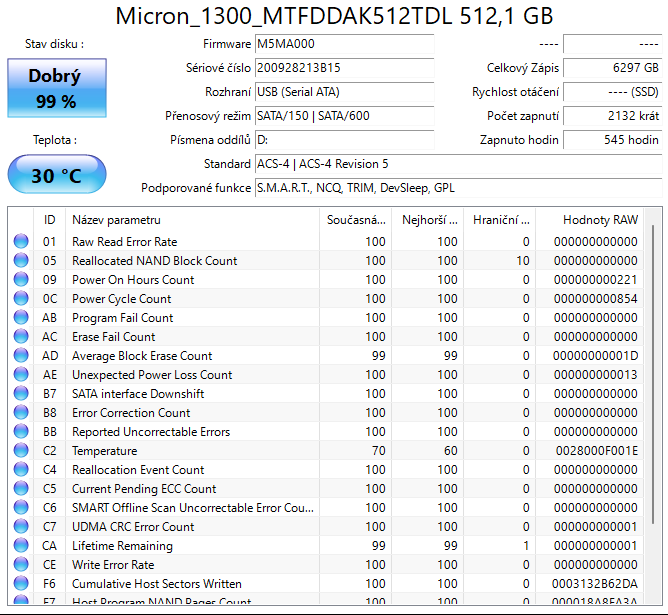The height and width of the screenshot is (615, 668).
Task: Select the Unexpected Power Loss Count row name
Action: (x=152, y=375)
